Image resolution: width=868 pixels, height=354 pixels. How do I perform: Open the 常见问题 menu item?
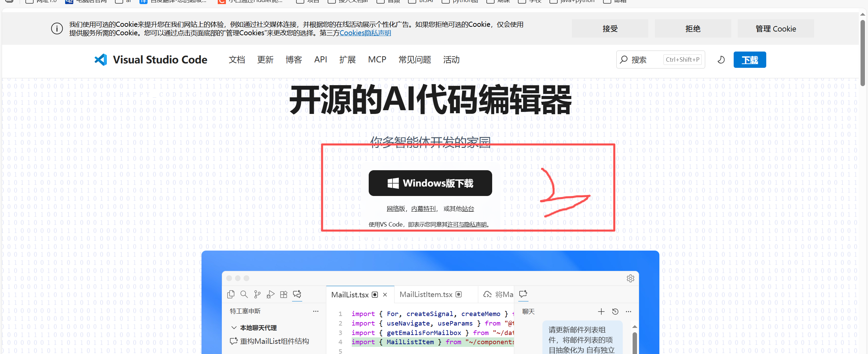415,60
